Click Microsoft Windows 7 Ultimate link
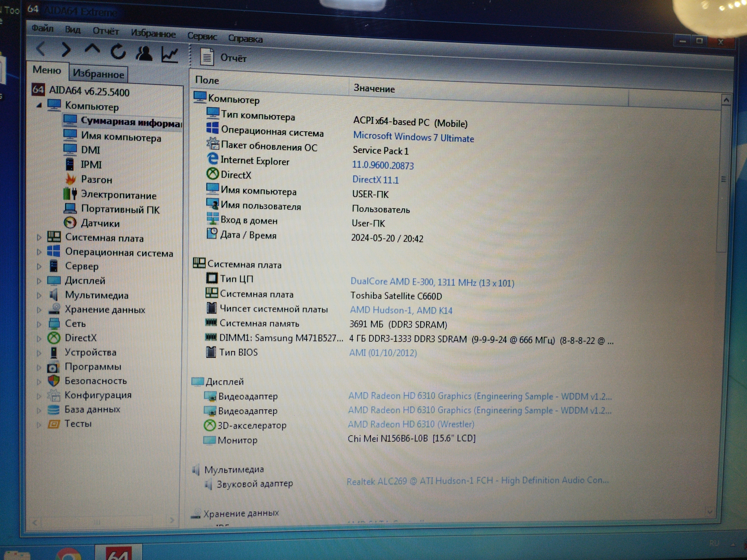 point(413,137)
